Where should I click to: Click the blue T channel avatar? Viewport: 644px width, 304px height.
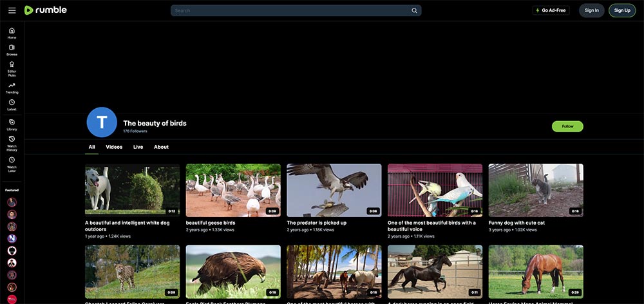(x=102, y=122)
